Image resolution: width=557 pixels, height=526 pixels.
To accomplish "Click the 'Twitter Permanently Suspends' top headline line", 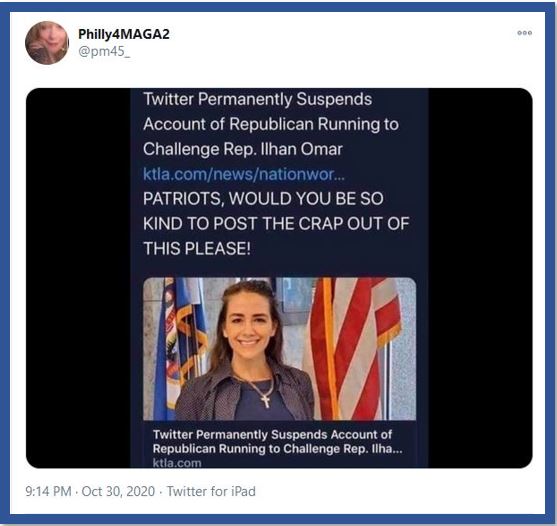I will tap(258, 99).
